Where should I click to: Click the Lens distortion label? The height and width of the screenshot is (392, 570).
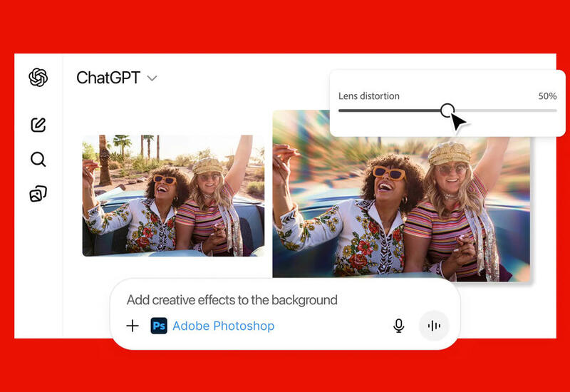coord(369,96)
